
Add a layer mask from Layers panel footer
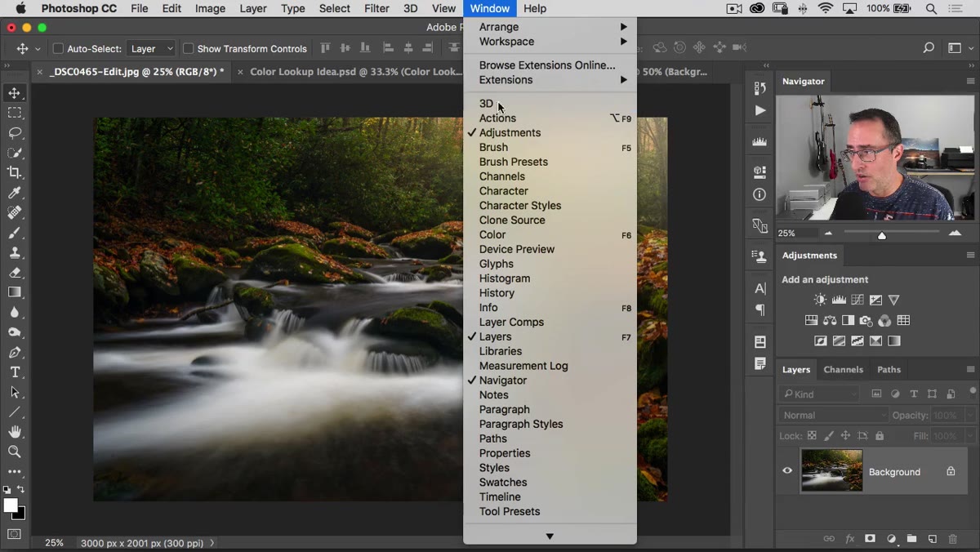click(x=870, y=539)
